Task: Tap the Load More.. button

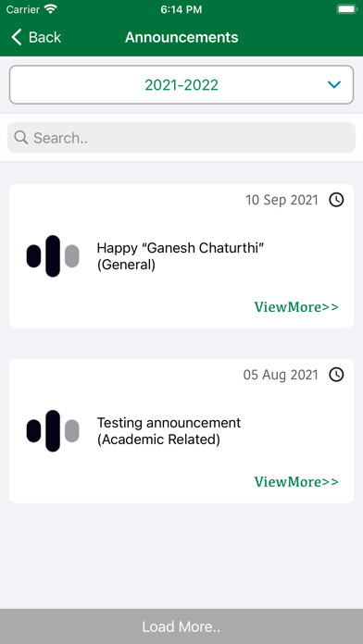Action: pos(181,626)
